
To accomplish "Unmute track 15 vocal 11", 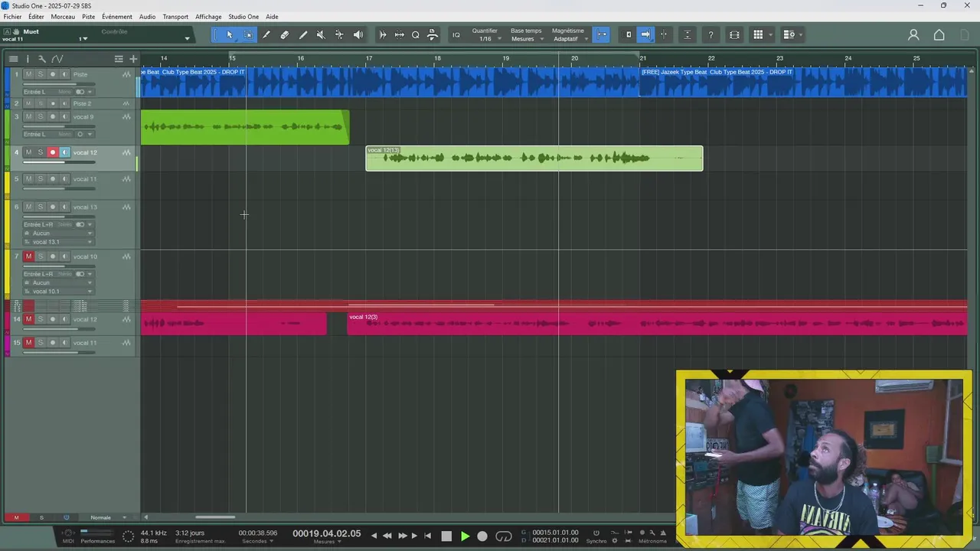I will click(28, 343).
